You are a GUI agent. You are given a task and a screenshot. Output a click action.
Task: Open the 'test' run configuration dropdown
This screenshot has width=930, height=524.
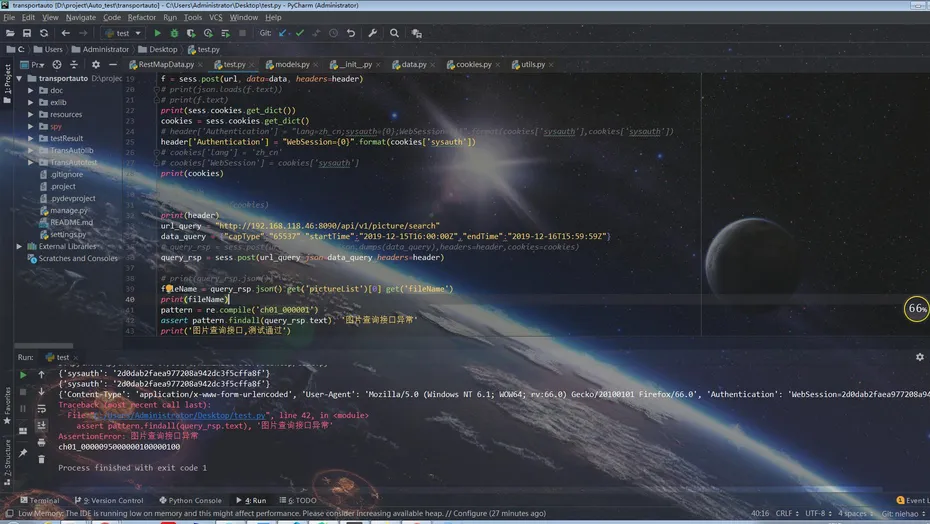point(123,33)
